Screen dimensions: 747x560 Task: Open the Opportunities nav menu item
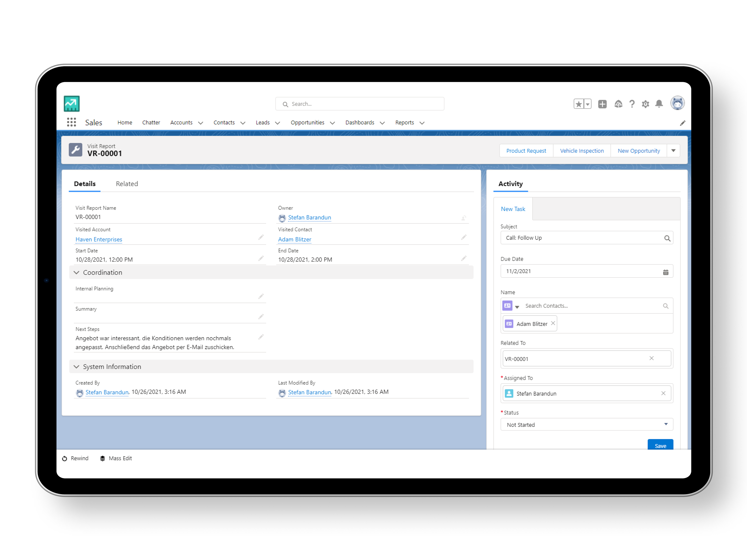tap(307, 122)
